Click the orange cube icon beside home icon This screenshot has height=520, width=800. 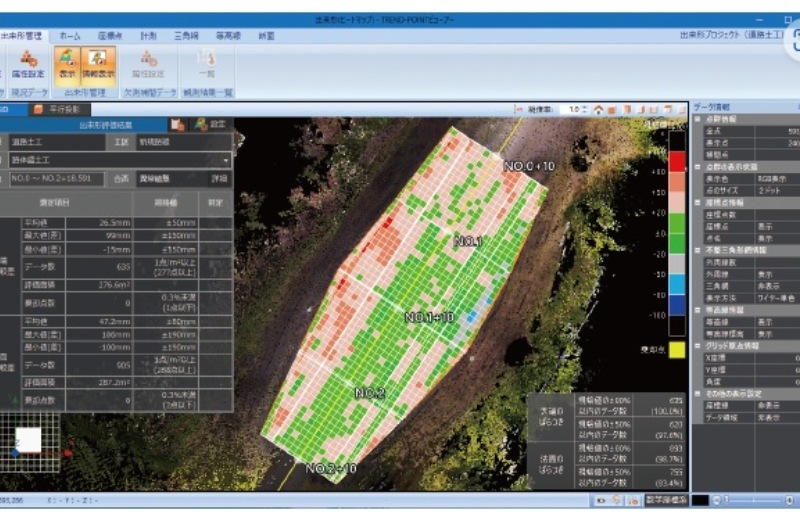click(612, 109)
